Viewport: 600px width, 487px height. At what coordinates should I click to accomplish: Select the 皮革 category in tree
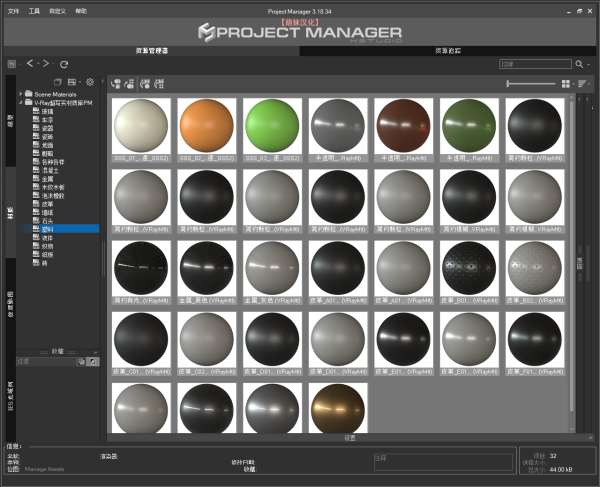pos(47,204)
